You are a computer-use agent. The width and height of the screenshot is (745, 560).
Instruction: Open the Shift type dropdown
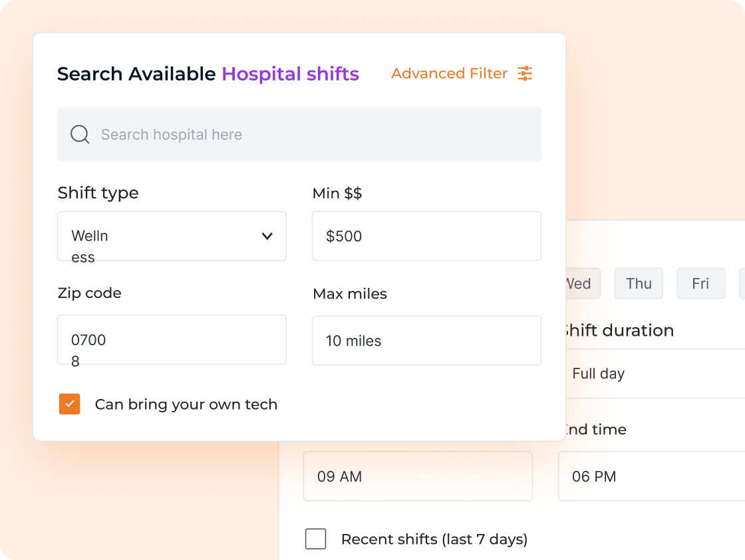[172, 236]
